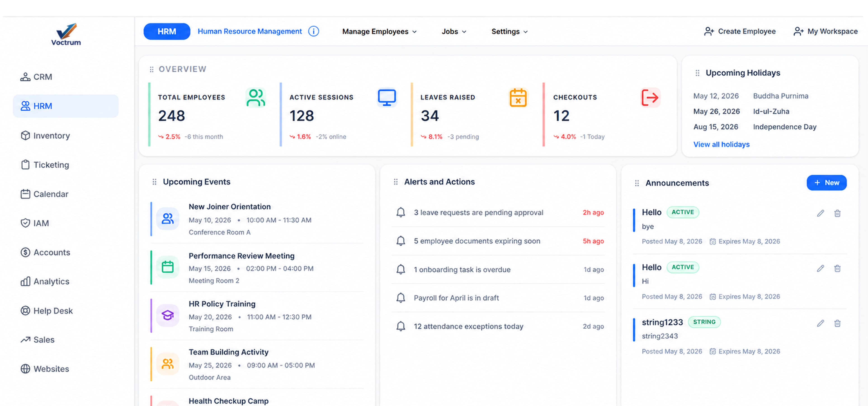Open the CRM module in sidebar
This screenshot has width=868, height=406.
pos(36,77)
